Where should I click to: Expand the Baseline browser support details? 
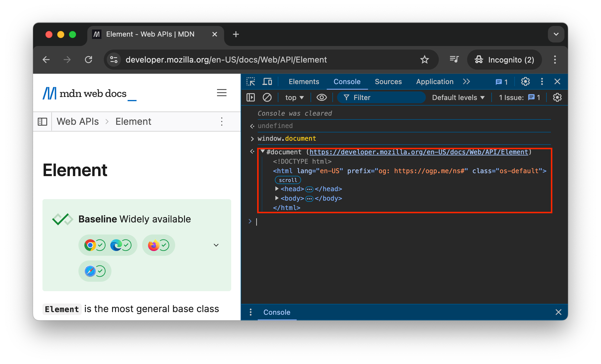click(x=216, y=245)
